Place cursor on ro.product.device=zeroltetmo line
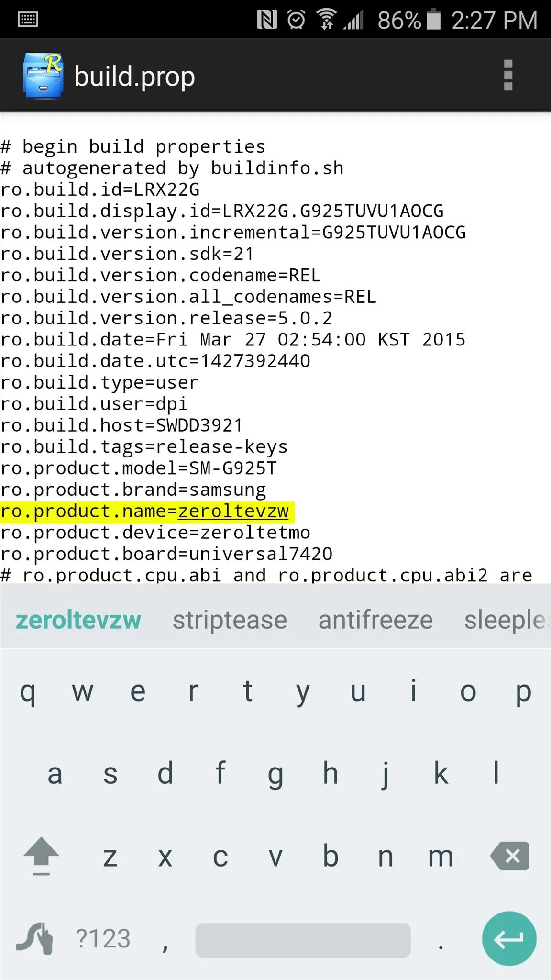This screenshot has width=551, height=980. pyautogui.click(x=155, y=533)
